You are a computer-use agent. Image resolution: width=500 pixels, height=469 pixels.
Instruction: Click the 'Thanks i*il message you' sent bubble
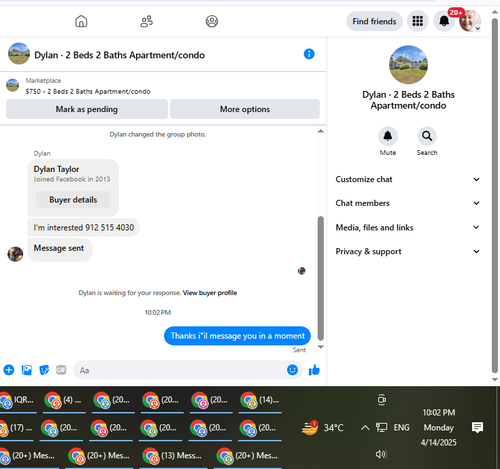237,336
